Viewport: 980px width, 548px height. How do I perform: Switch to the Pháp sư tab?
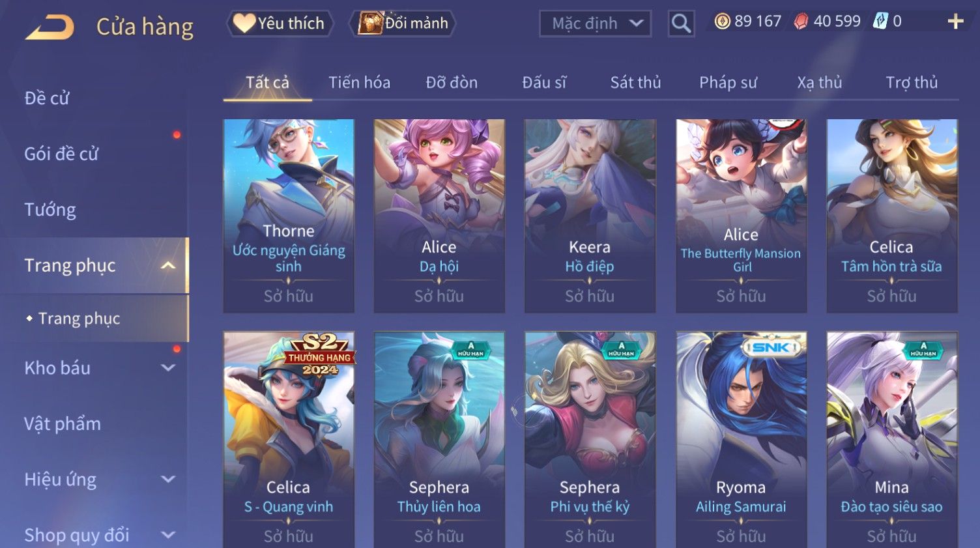point(728,83)
